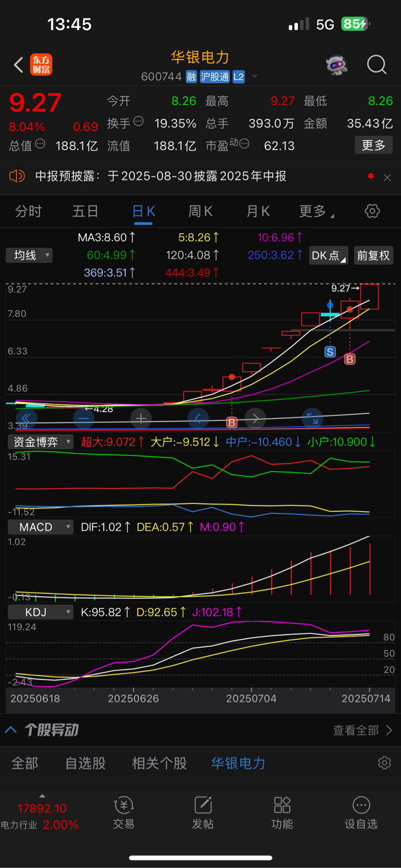Open the 中报预披露 notice text
Viewport: 401px width, 868px height.
click(161, 176)
